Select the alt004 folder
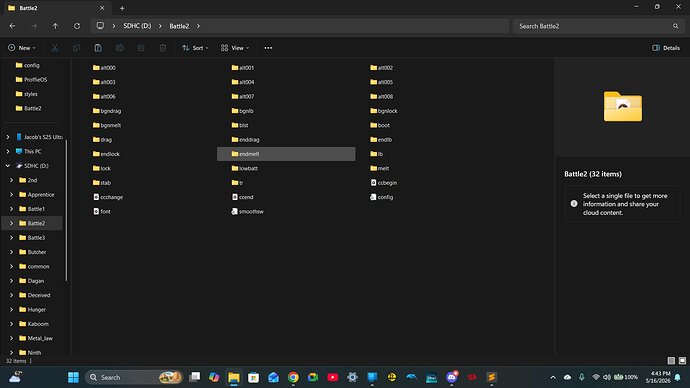This screenshot has width=690, height=388. tap(243, 82)
